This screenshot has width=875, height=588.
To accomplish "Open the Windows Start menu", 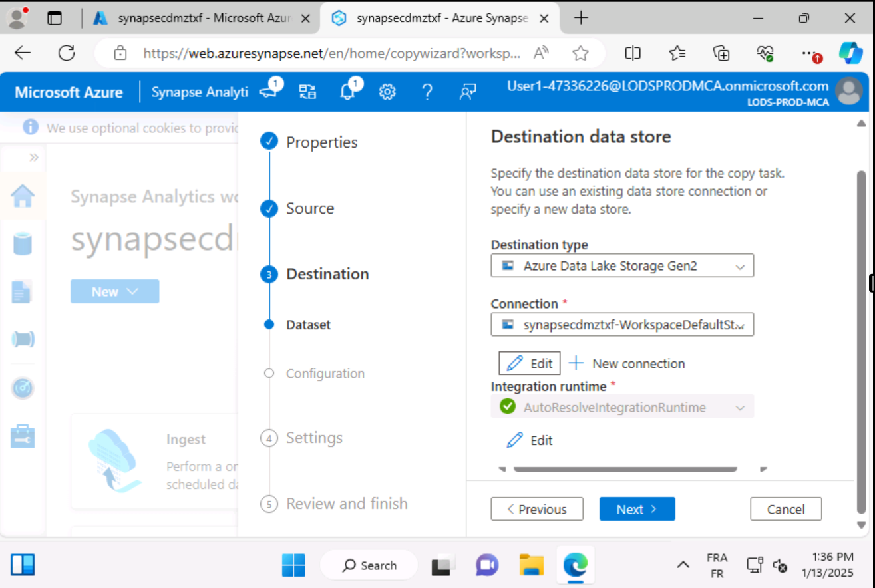I will click(293, 565).
